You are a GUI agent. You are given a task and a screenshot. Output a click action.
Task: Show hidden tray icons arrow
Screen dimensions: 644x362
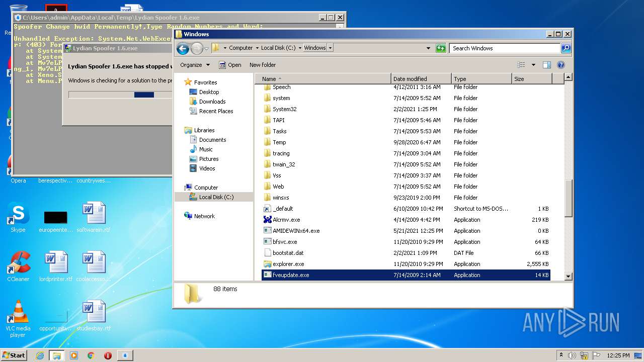click(561, 355)
